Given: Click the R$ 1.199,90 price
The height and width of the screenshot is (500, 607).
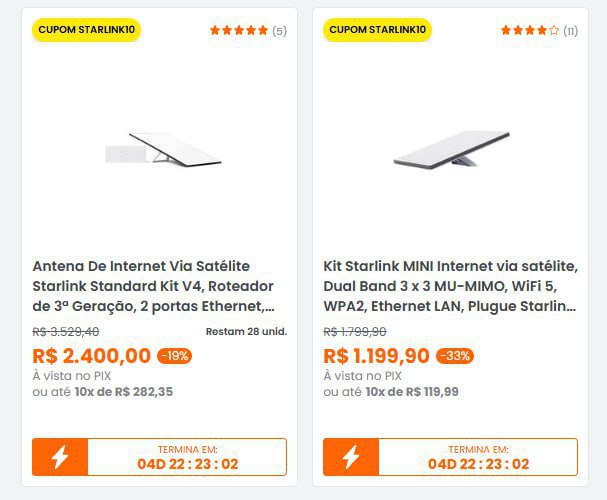Looking at the screenshot, I should click(377, 356).
